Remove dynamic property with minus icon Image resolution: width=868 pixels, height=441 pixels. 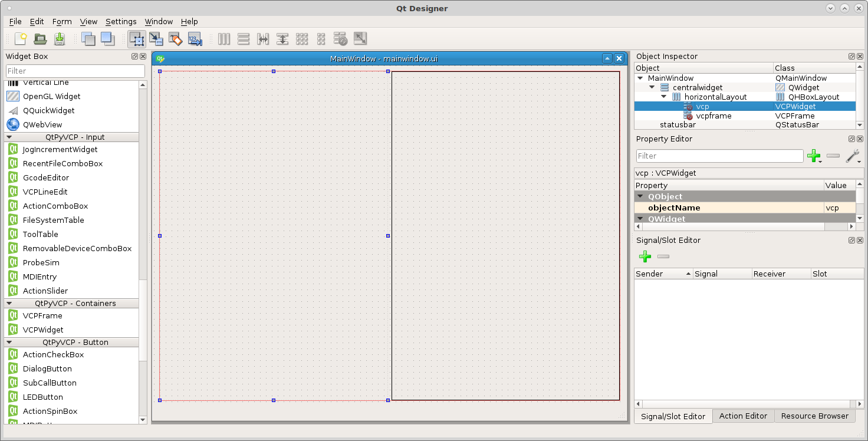[x=833, y=156]
